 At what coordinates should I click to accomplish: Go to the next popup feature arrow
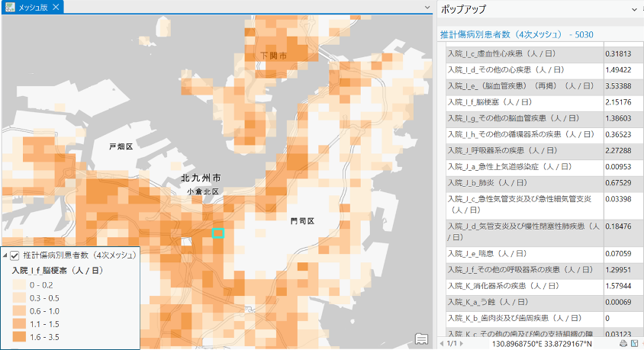463,344
